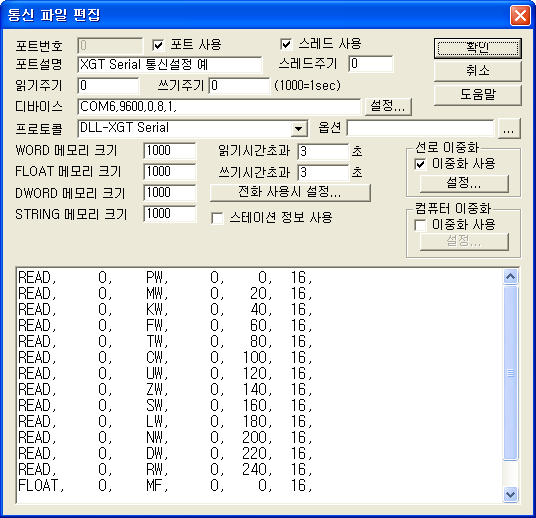The image size is (536, 518).
Task: Click the 확인 button
Action: click(478, 48)
